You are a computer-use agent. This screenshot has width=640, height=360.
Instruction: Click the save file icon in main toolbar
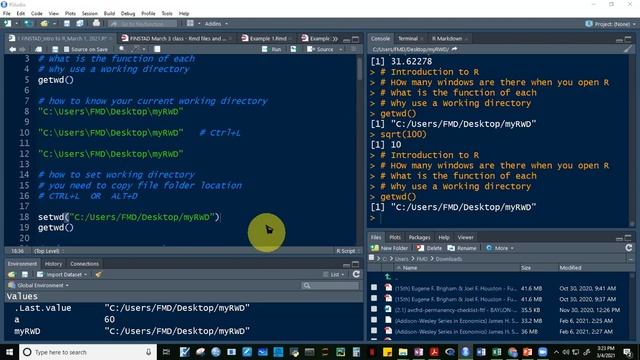point(67,24)
